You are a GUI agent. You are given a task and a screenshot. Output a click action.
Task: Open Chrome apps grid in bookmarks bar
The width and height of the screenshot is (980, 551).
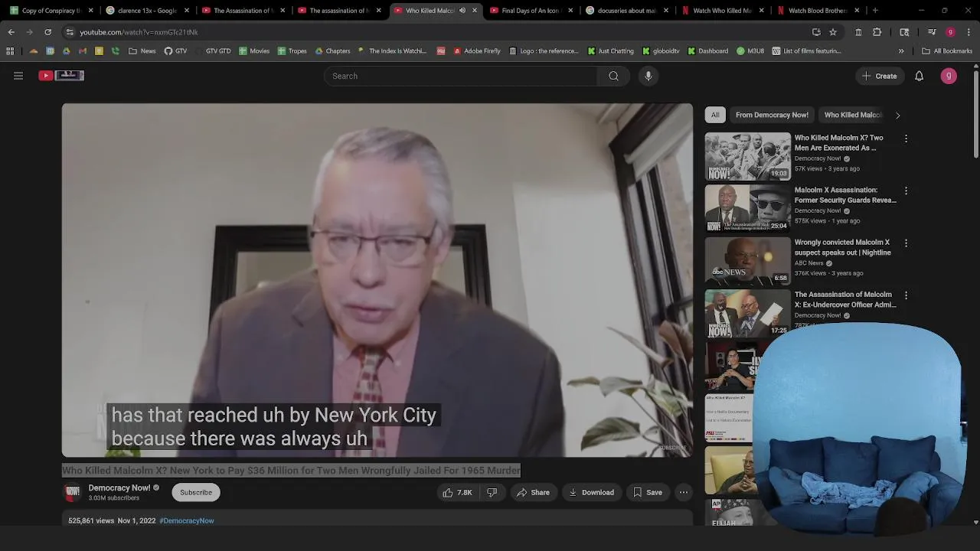[10, 51]
